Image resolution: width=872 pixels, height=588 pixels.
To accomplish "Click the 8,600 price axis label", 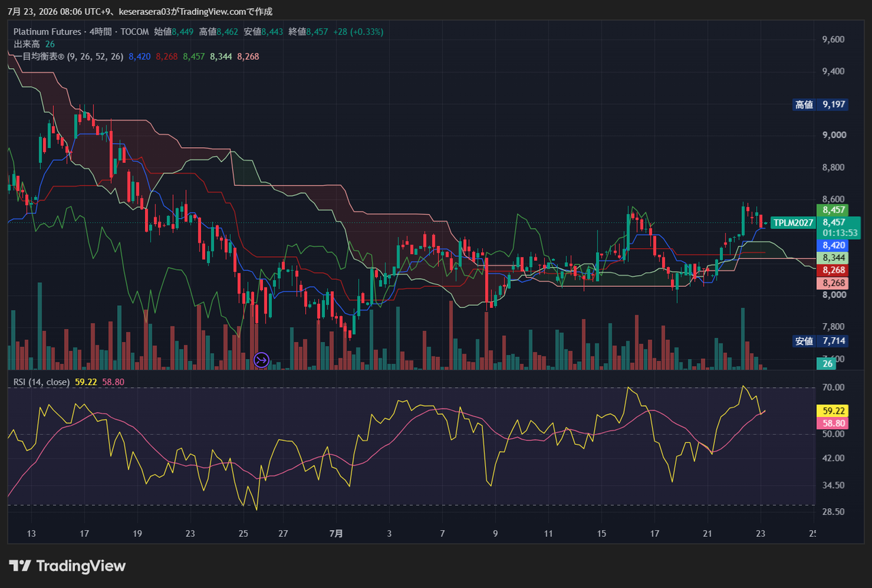I will click(x=834, y=199).
